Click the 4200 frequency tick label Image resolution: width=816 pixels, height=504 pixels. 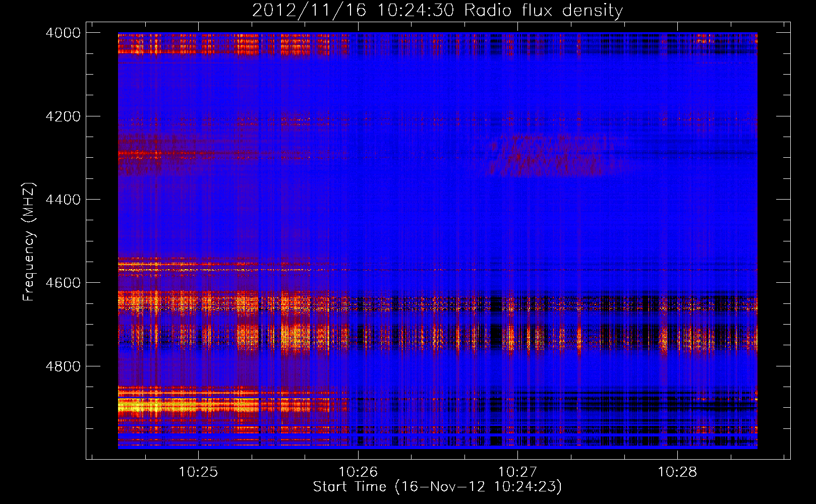pyautogui.click(x=63, y=116)
